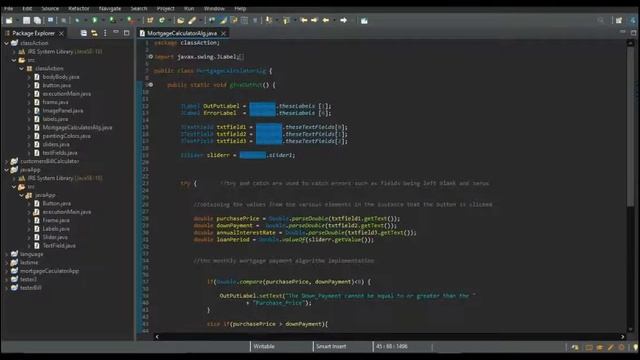The width and height of the screenshot is (640, 360).
Task: Select Frame.java under javaApp package
Action: (56, 220)
